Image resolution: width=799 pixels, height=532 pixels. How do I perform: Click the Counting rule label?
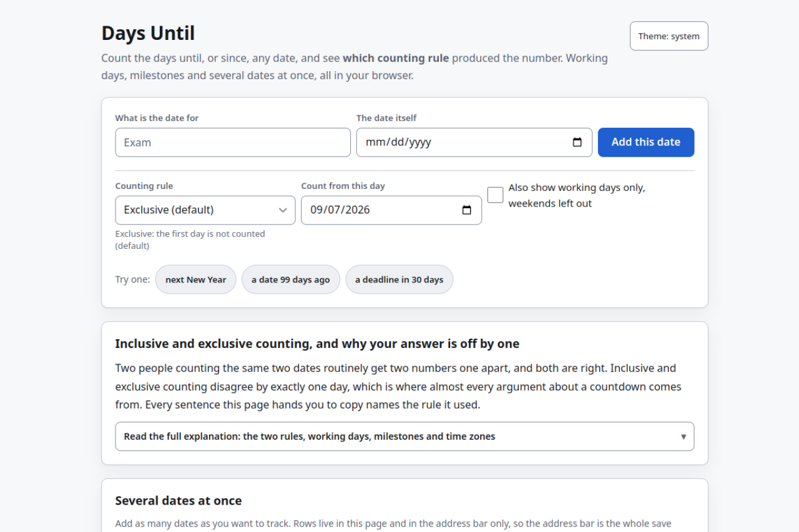click(144, 186)
